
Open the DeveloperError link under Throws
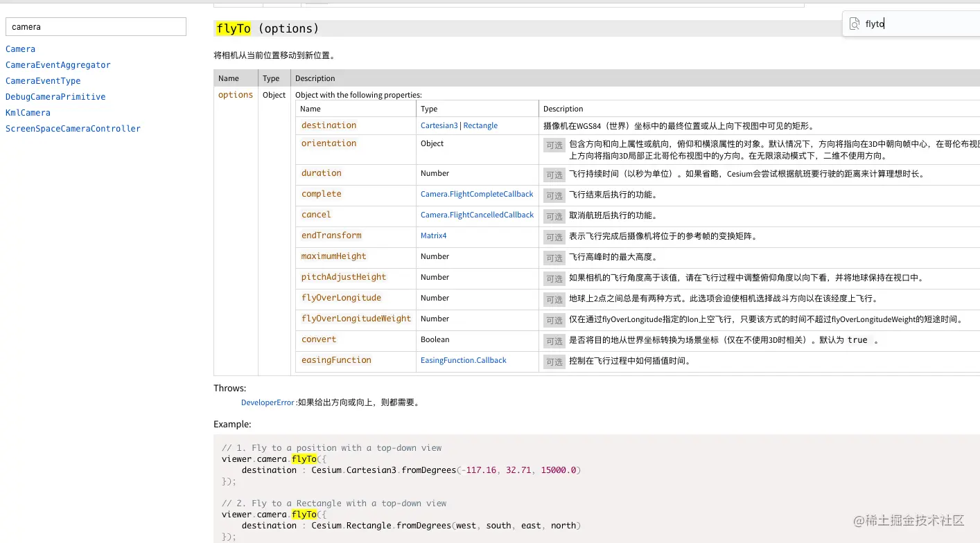click(268, 402)
